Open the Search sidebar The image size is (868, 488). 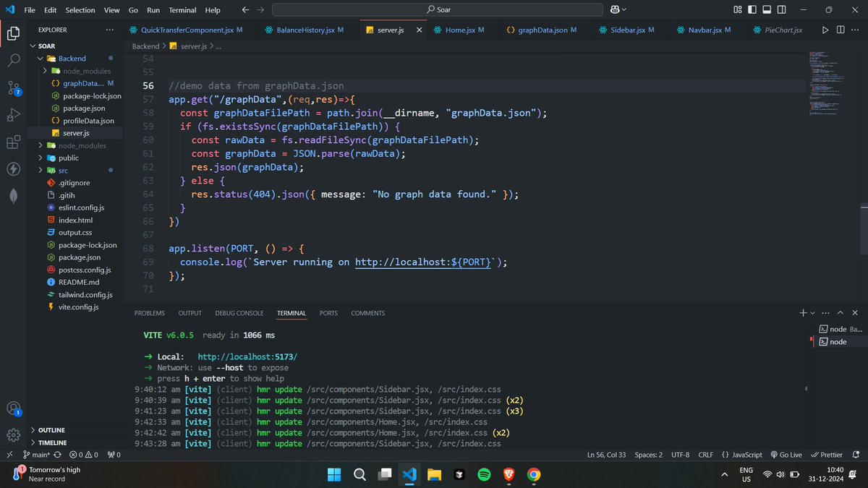[13, 61]
